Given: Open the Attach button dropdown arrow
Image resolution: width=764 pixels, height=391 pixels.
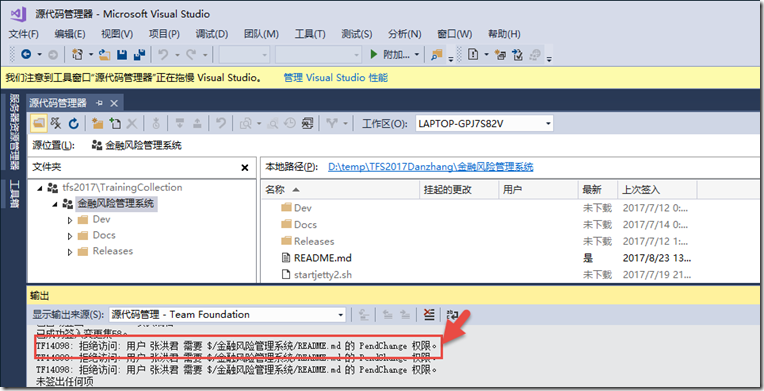Looking at the screenshot, I should [417, 55].
